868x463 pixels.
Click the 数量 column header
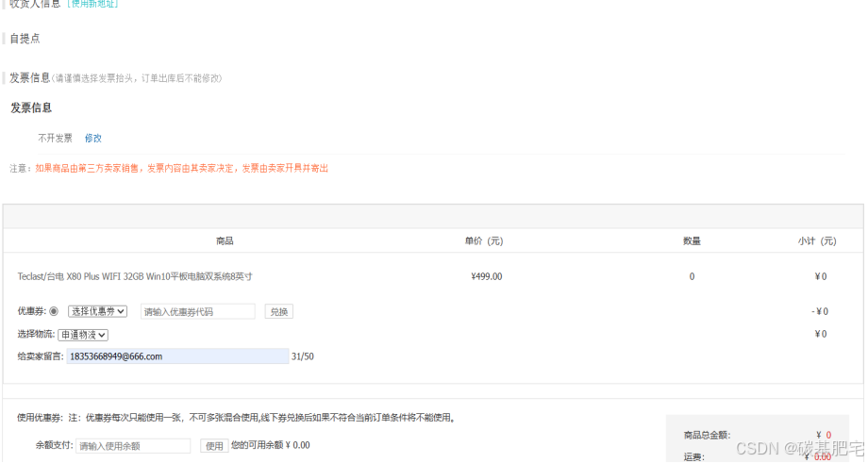(x=692, y=241)
